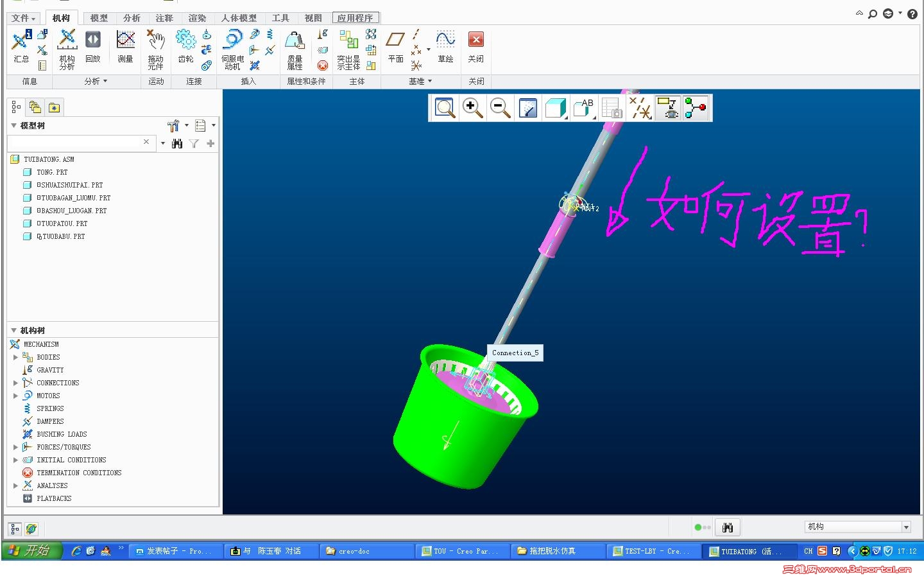Start a 草绘 sketch
The image size is (924, 578).
(x=445, y=47)
